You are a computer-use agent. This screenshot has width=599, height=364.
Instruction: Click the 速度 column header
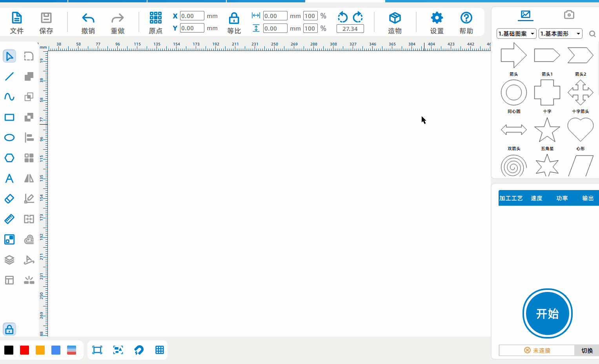point(537,198)
